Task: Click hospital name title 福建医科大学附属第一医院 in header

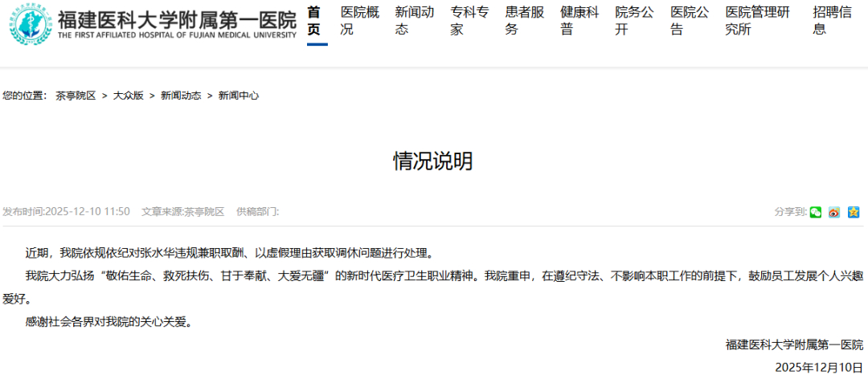Action: (x=177, y=20)
